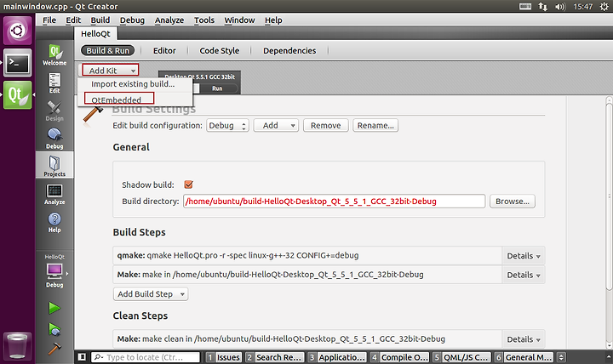Toggle Shadow build checkbox
This screenshot has width=613, height=364.
[188, 185]
